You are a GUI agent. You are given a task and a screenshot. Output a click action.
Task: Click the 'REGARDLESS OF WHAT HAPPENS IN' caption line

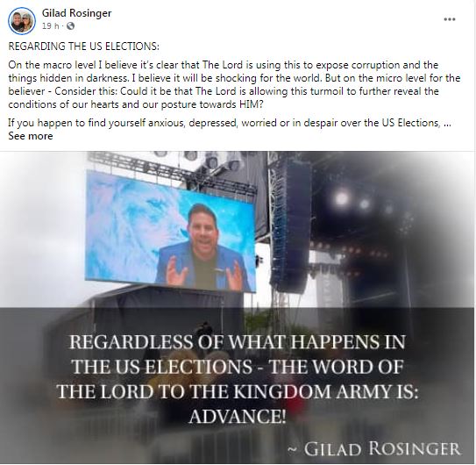(x=238, y=342)
